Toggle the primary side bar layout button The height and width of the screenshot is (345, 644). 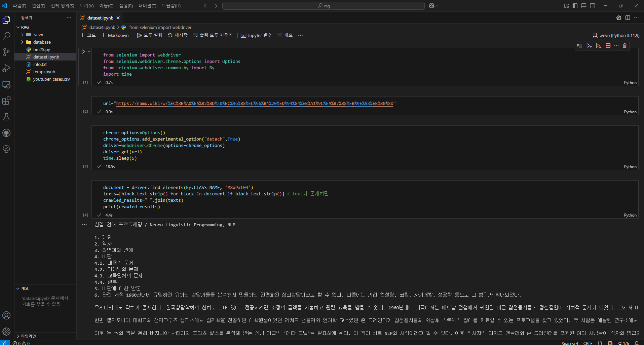coord(575,6)
